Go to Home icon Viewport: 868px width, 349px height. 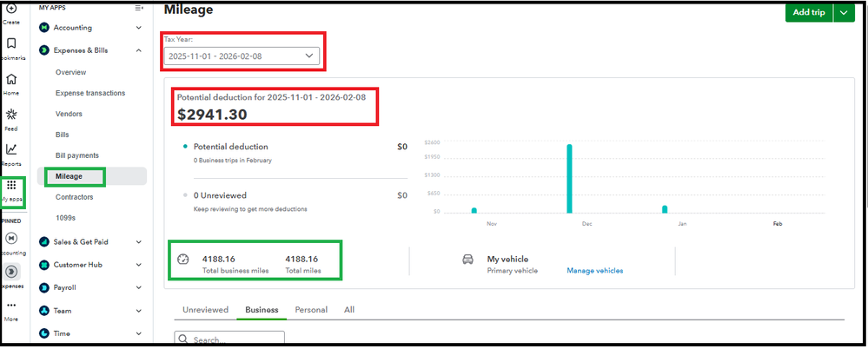coord(11,79)
